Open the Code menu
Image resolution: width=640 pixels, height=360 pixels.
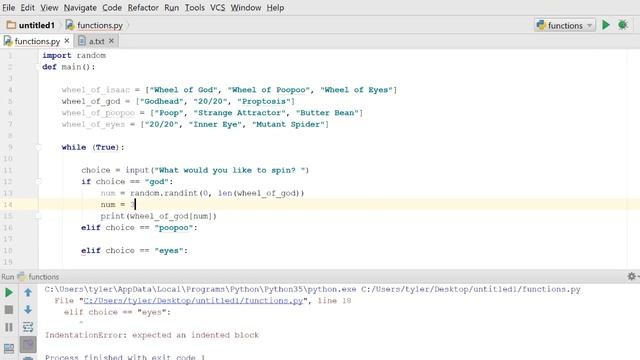tap(112, 8)
